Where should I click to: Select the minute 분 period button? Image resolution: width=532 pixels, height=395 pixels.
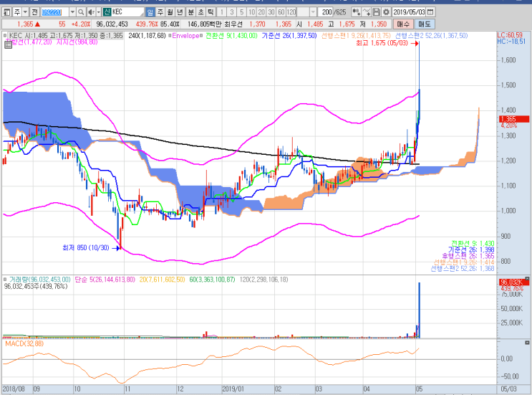(191, 12)
